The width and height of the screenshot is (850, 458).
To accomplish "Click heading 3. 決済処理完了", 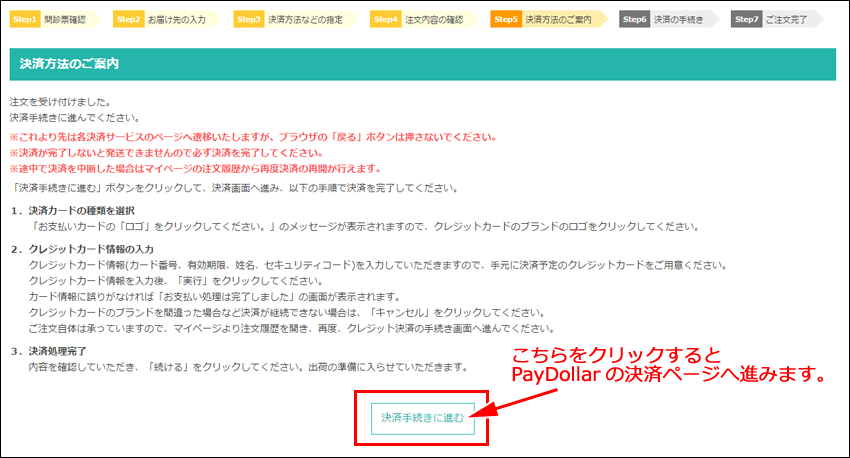I will [48, 351].
